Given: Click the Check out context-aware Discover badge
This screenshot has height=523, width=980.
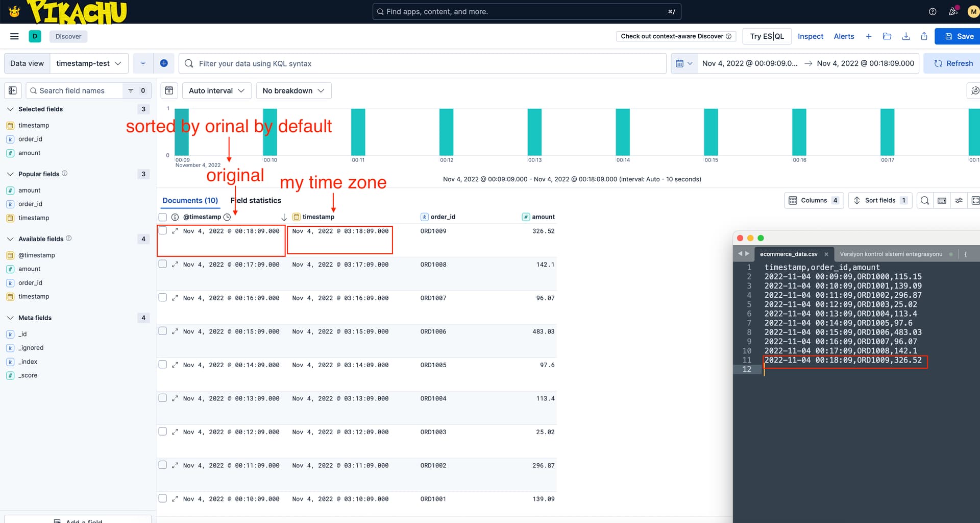Looking at the screenshot, I should click(x=676, y=36).
